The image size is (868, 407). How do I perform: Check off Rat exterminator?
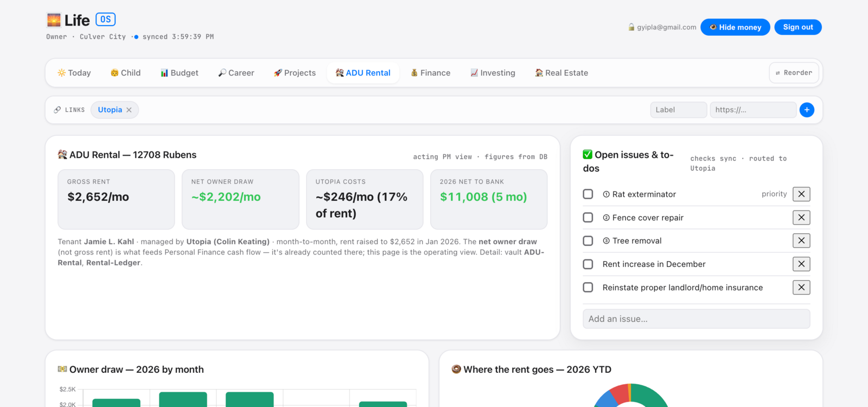588,194
